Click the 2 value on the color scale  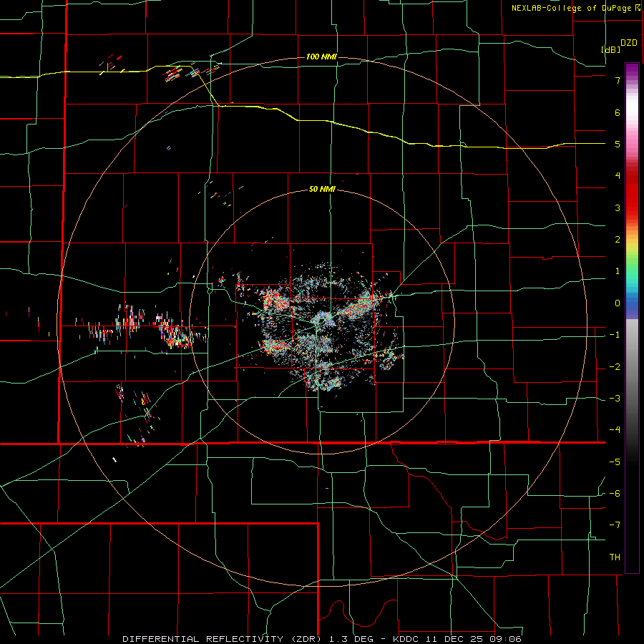tap(618, 240)
